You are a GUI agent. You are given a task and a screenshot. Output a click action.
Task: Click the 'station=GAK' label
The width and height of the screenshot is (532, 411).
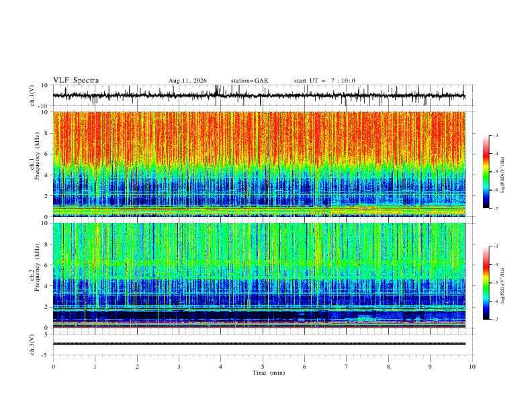(250, 81)
